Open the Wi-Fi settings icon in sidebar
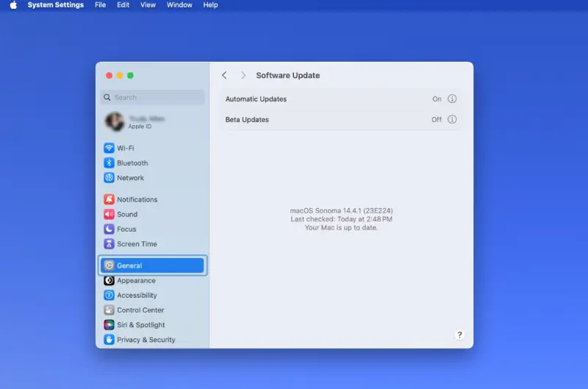 109,148
